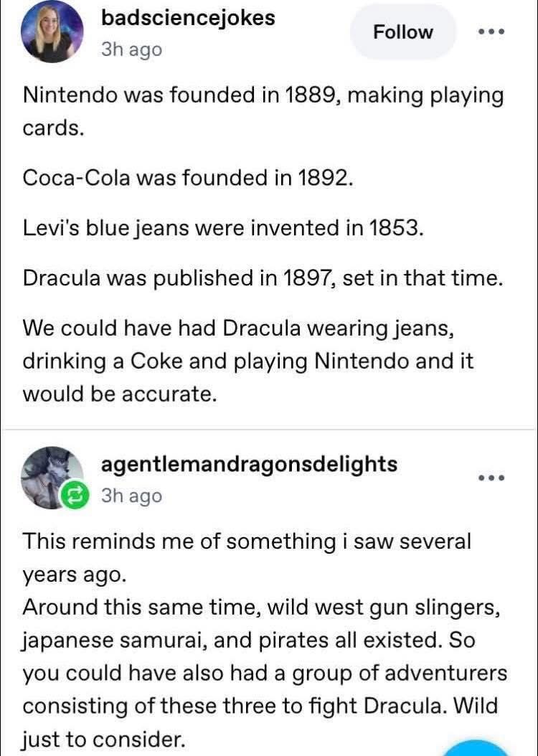The image size is (538, 756).
Task: Open the agentlemandragonsdelights post options menu
Action: point(491,478)
